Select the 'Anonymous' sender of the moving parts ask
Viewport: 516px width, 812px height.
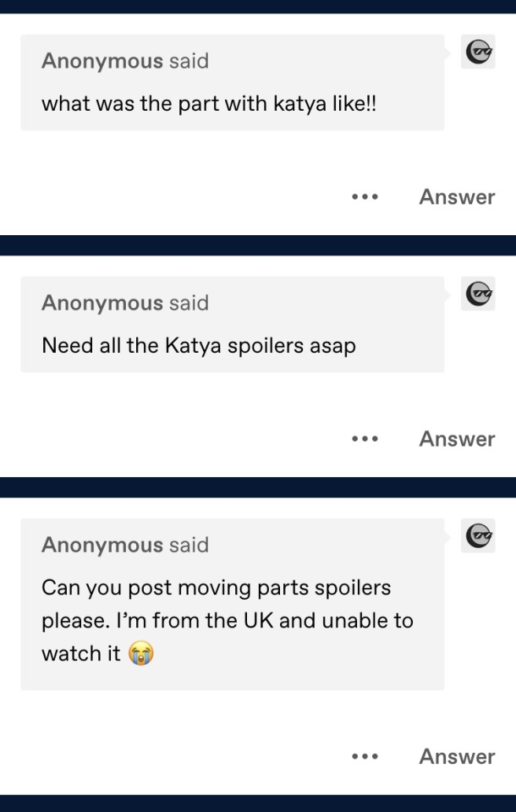102,545
